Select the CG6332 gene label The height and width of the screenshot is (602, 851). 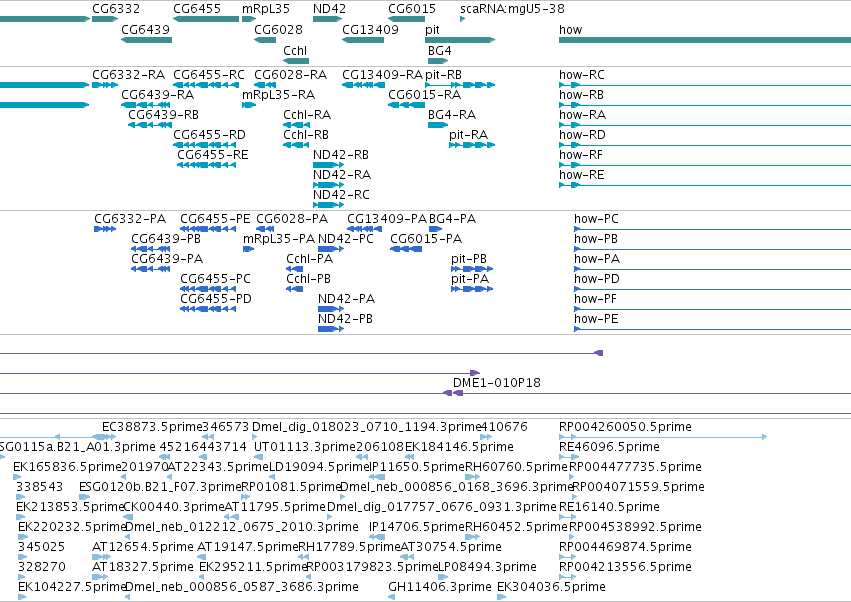coord(116,9)
